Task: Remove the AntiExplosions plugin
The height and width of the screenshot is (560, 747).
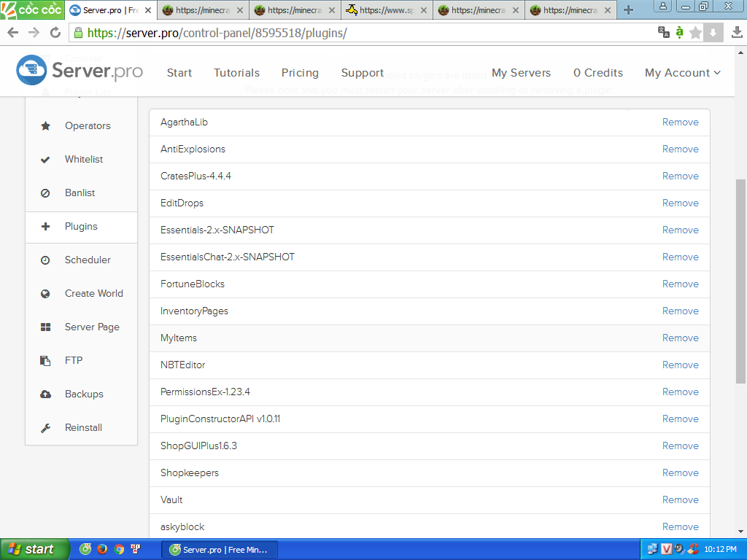Action: pyautogui.click(x=680, y=149)
